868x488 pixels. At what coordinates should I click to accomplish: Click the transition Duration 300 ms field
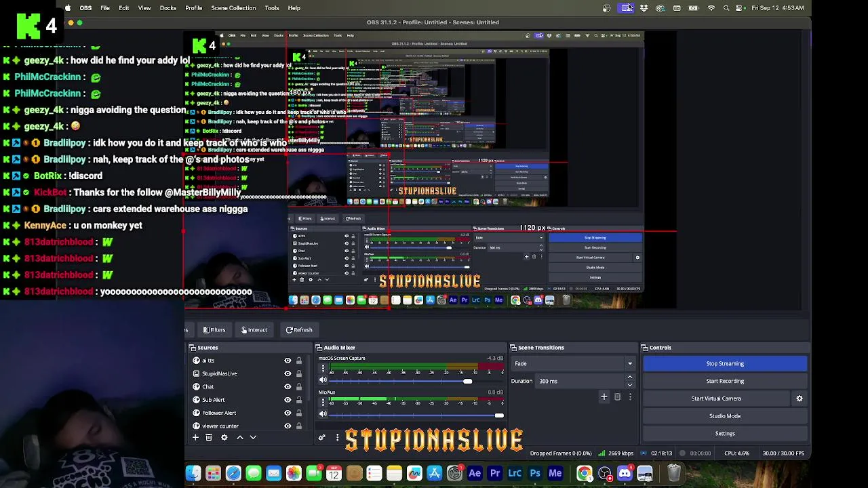(x=580, y=381)
